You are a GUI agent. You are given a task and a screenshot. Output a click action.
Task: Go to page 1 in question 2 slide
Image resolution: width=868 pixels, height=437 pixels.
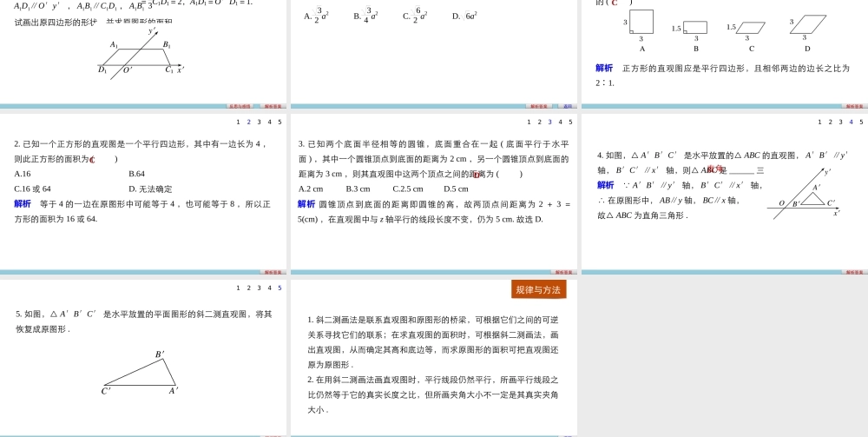point(238,122)
